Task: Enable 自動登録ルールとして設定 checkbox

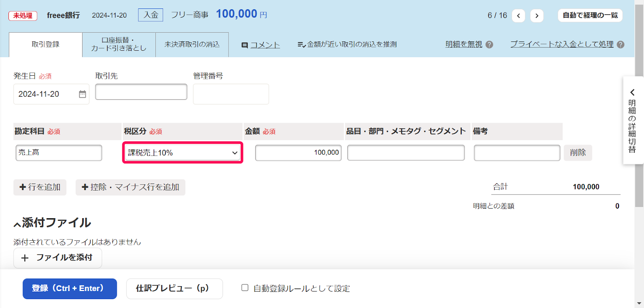Action: point(245,287)
